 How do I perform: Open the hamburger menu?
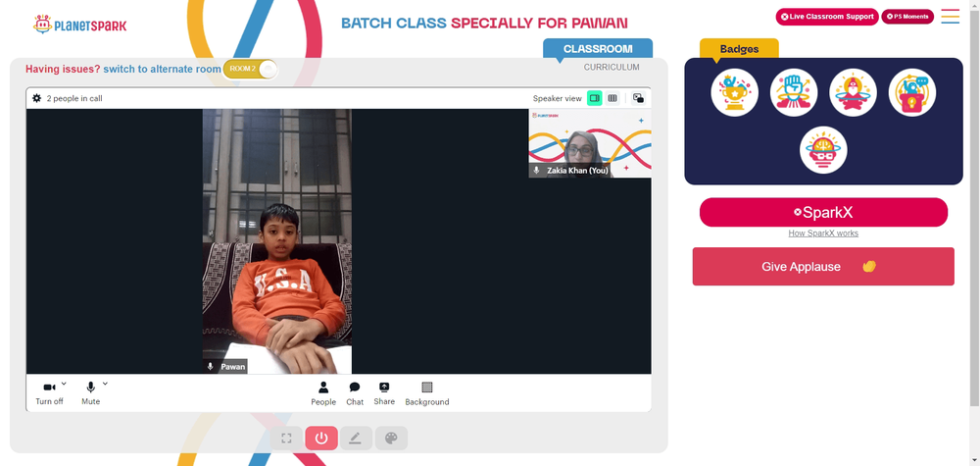point(950,17)
